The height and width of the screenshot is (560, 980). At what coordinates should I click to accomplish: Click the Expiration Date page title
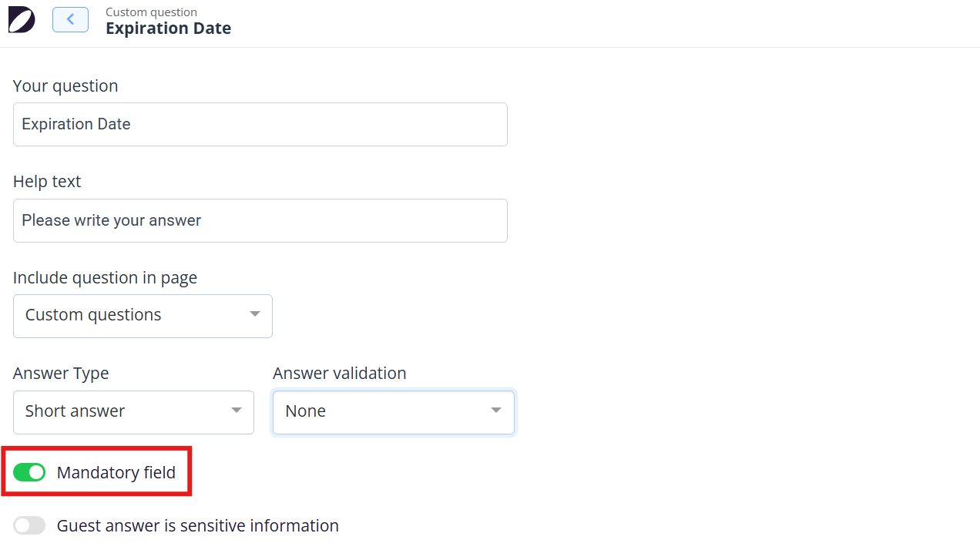pyautogui.click(x=168, y=29)
